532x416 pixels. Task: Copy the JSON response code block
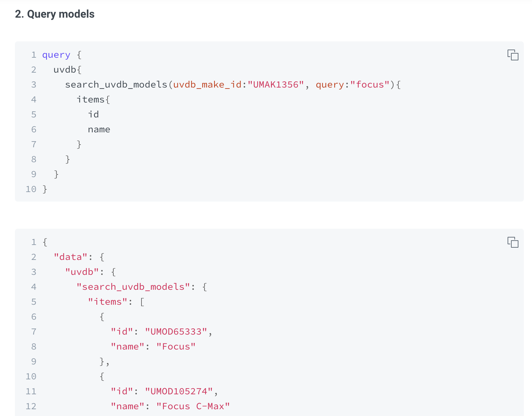[x=513, y=242]
